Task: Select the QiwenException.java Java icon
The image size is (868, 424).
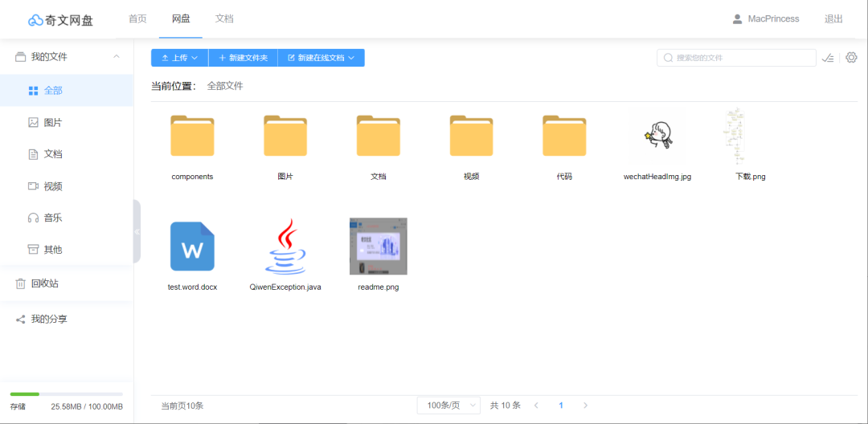Action: click(285, 246)
